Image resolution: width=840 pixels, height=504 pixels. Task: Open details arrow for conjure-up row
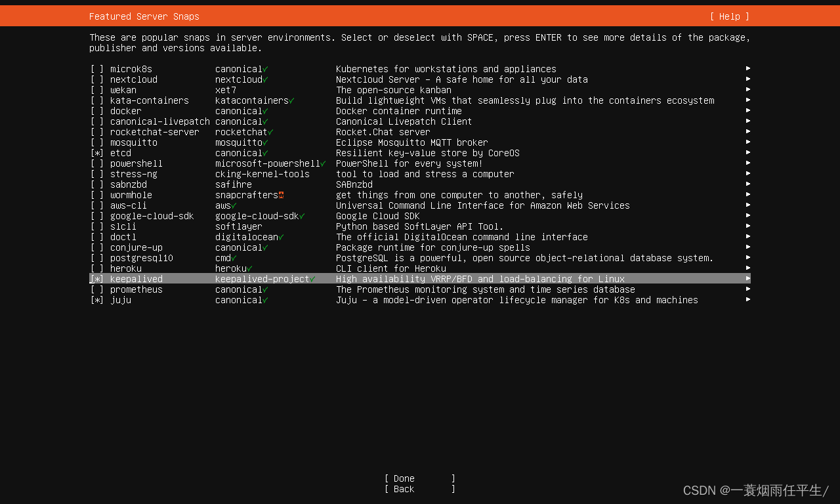click(x=748, y=247)
